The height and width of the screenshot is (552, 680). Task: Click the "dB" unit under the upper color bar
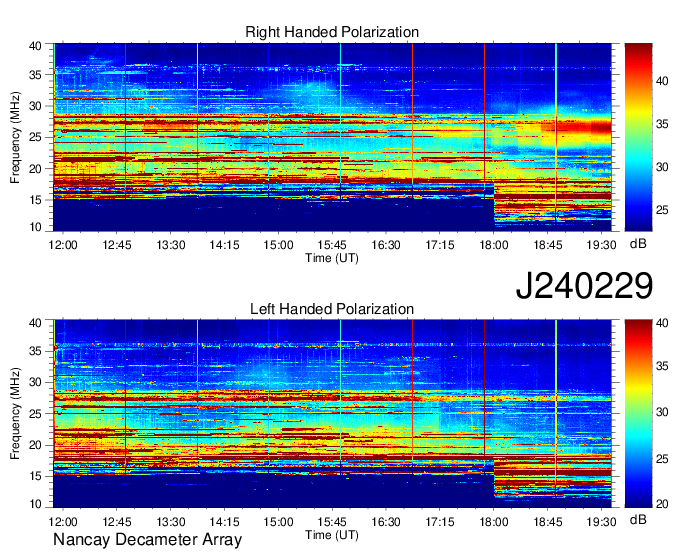638,244
